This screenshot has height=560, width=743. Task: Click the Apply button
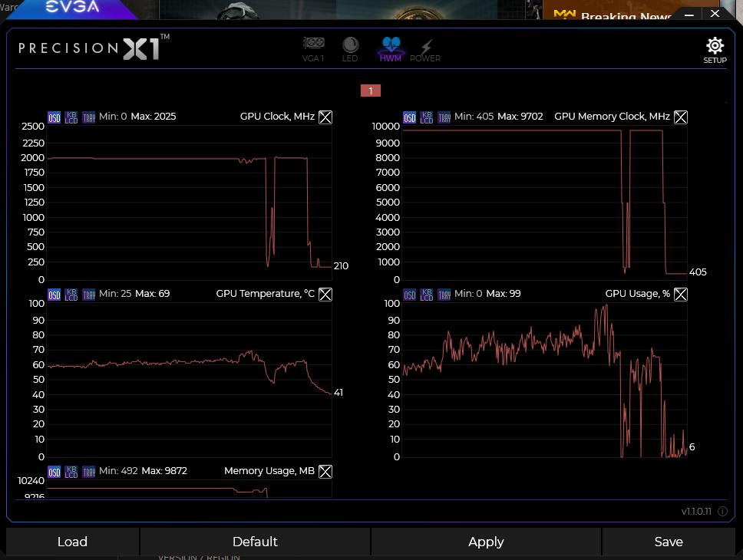pyautogui.click(x=486, y=542)
